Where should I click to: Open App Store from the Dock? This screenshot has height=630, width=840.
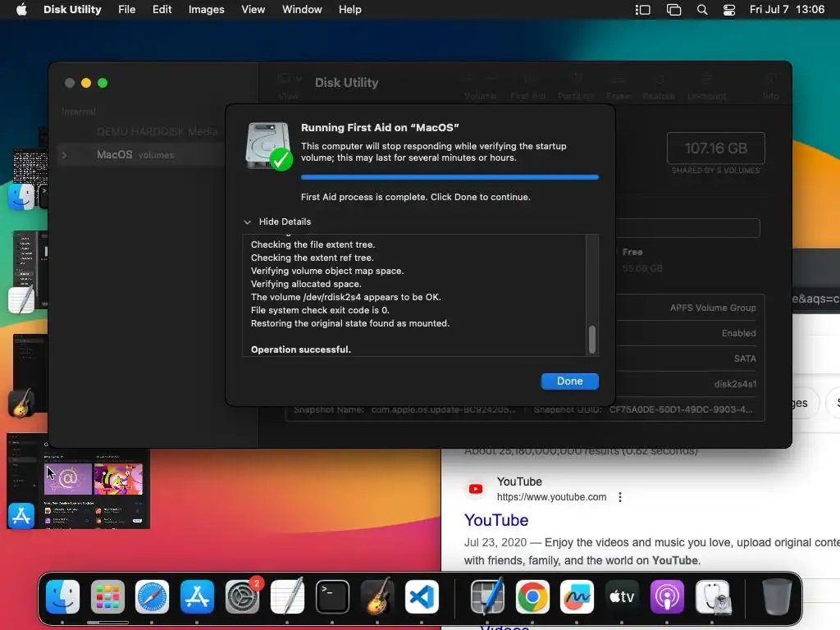pos(197,597)
